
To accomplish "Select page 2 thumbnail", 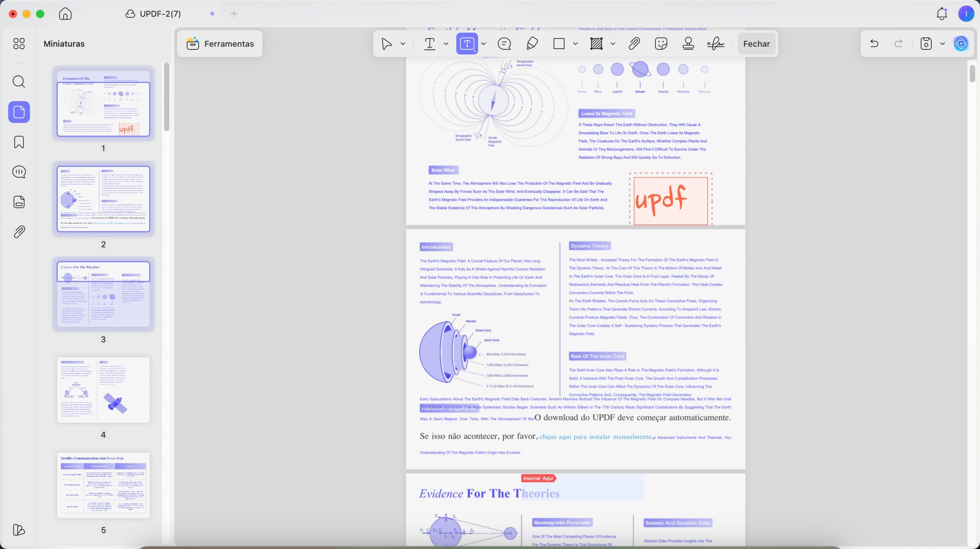I will [x=103, y=199].
